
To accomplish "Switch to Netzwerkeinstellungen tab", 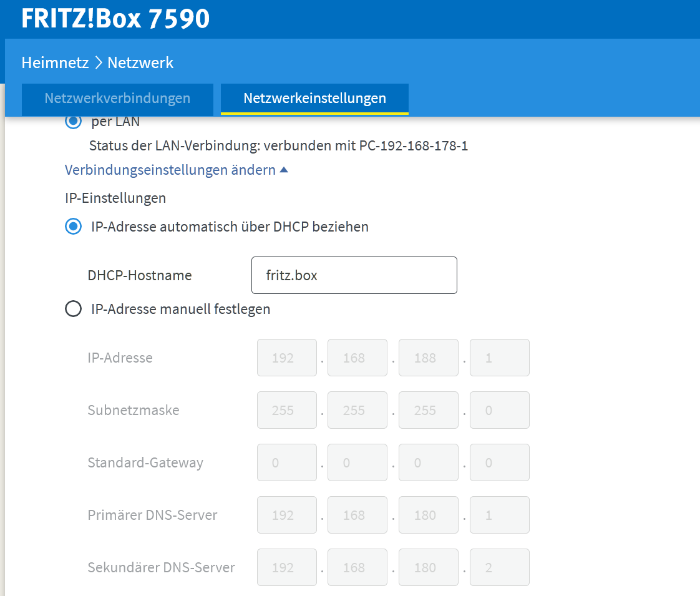I will [314, 99].
